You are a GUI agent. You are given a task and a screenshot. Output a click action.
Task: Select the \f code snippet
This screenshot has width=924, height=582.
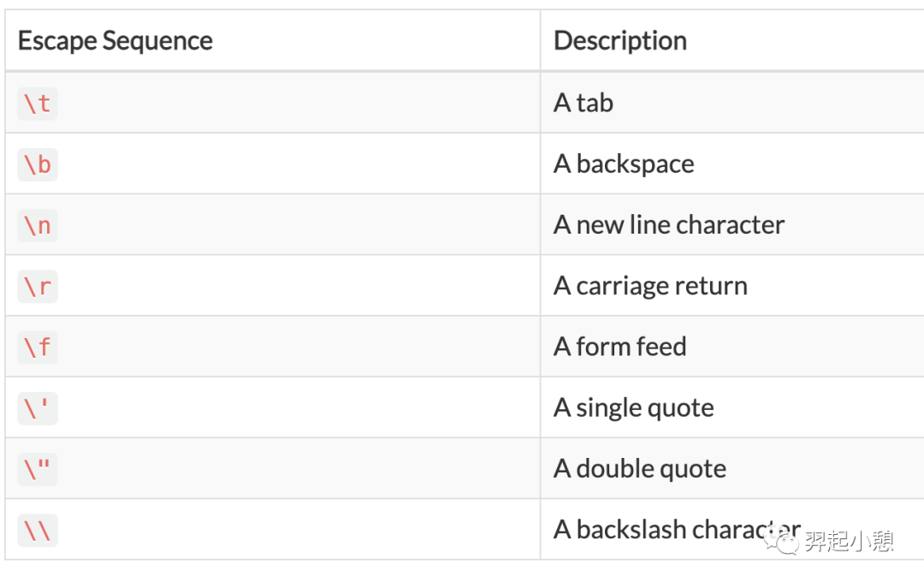tap(38, 347)
